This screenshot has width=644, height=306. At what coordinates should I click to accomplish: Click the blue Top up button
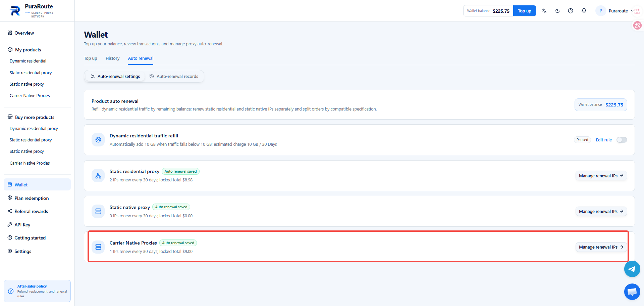[x=525, y=11]
